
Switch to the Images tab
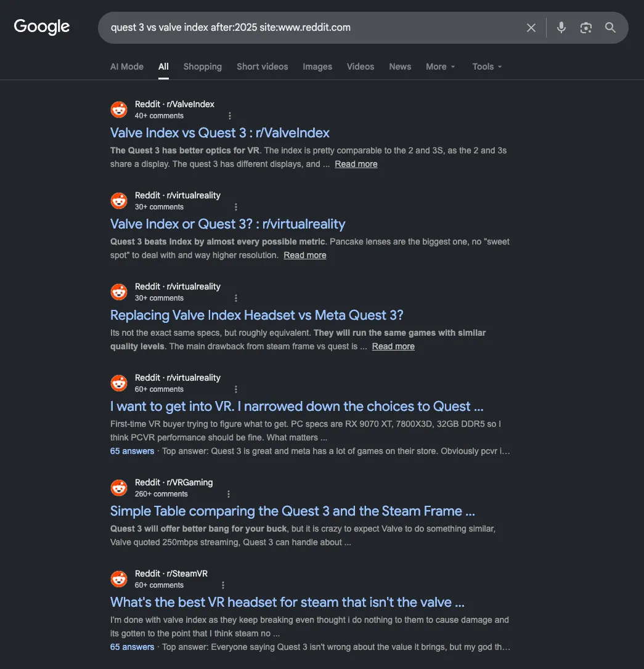317,67
